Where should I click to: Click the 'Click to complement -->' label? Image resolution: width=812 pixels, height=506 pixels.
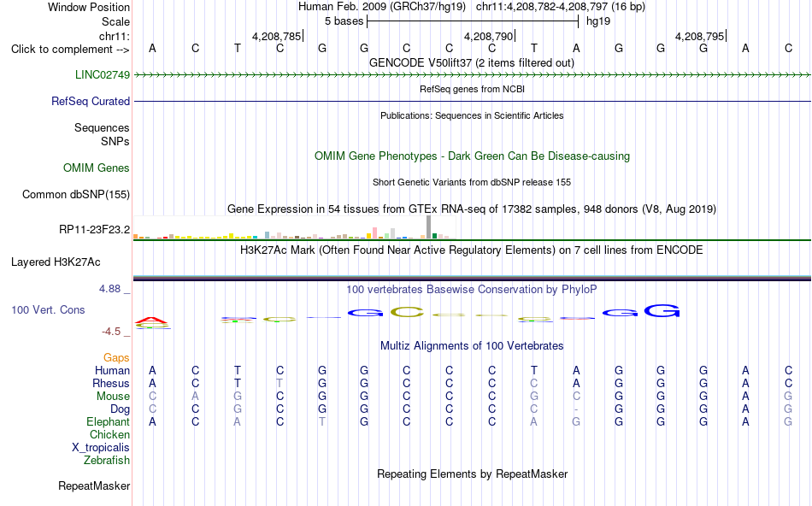coord(70,50)
